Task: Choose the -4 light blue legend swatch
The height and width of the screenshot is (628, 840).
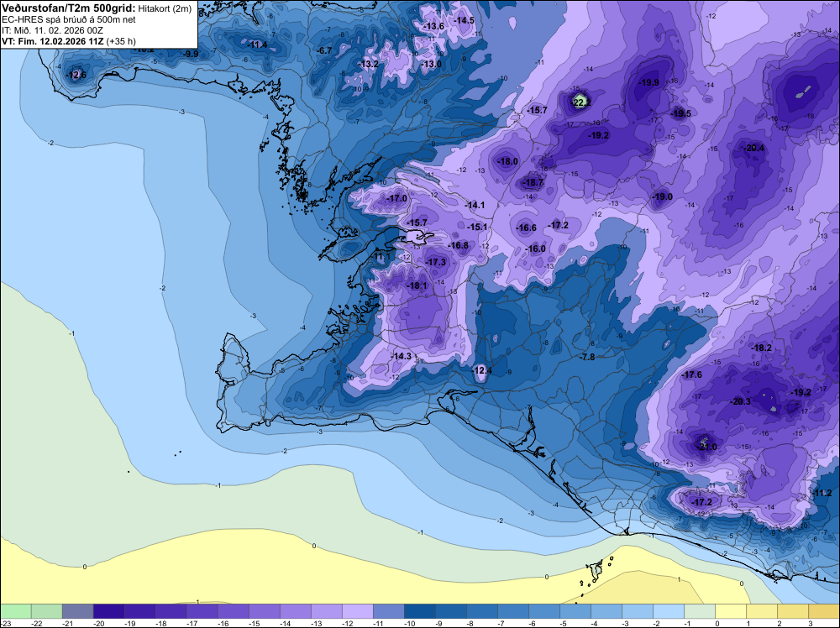Action: coord(606,611)
